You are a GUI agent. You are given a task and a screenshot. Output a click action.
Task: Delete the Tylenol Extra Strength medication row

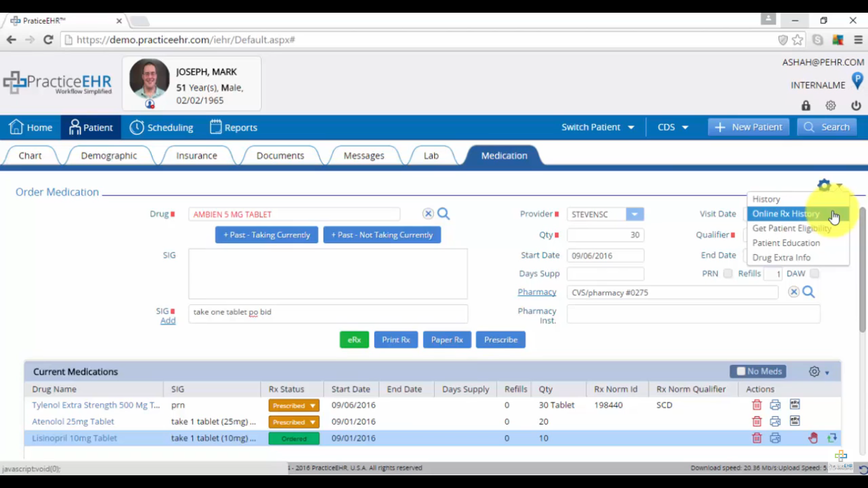[757, 405]
